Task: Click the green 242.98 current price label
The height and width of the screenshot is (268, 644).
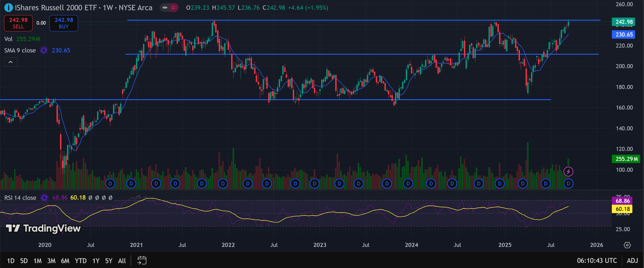Action: pyautogui.click(x=624, y=22)
